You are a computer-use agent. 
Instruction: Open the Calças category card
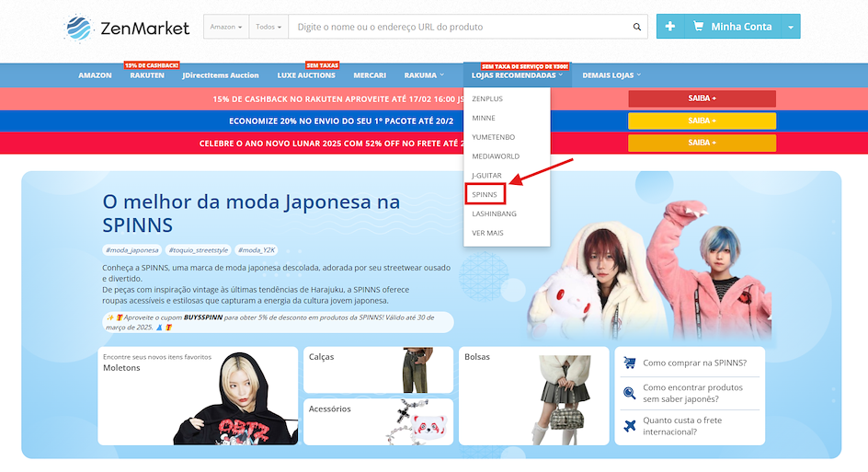point(378,370)
